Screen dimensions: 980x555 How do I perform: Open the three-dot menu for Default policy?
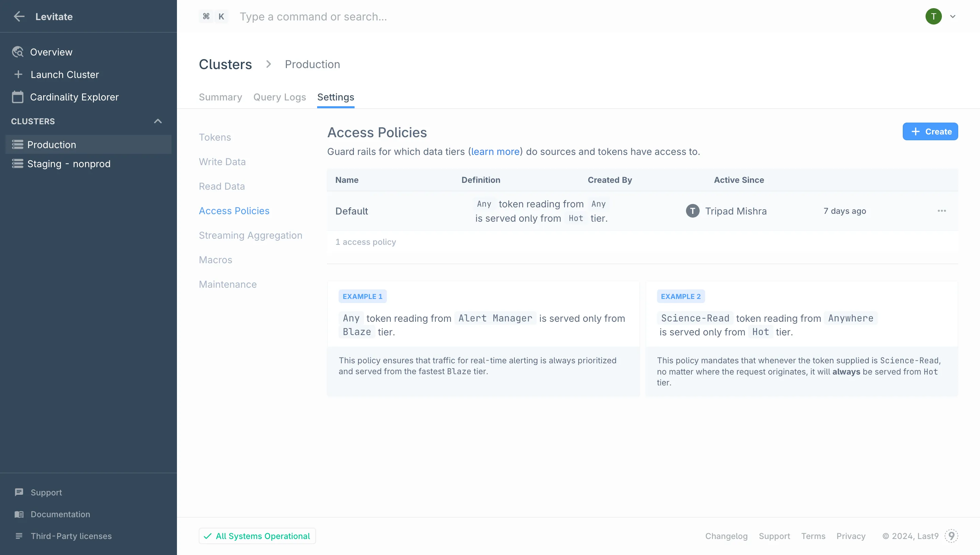(942, 211)
